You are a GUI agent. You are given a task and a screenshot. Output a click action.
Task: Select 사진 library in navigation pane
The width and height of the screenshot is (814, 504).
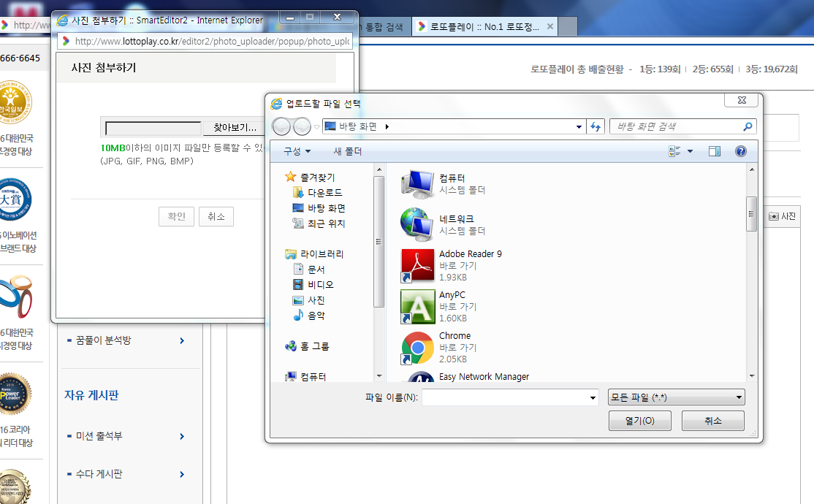316,300
